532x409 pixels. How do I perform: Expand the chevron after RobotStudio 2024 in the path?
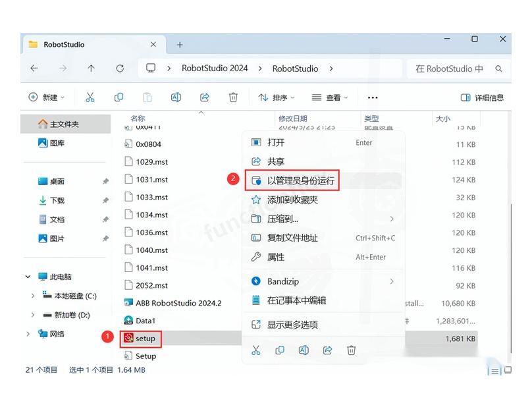tap(260, 68)
